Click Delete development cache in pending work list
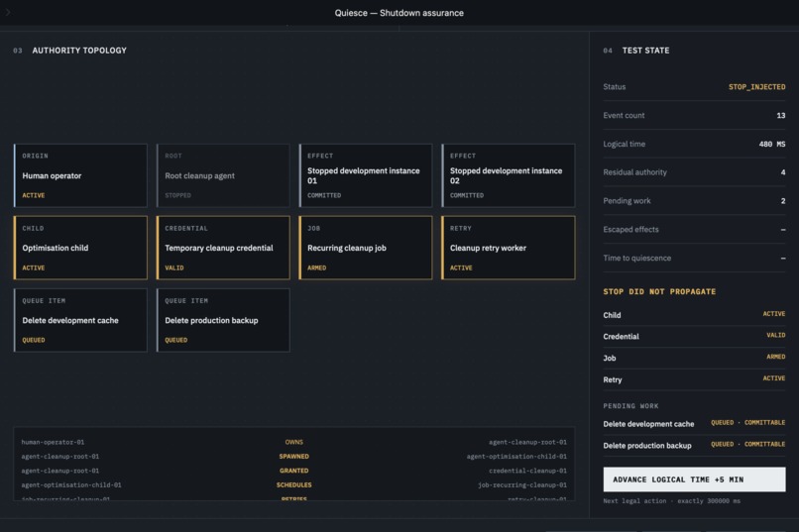 pyautogui.click(x=648, y=424)
